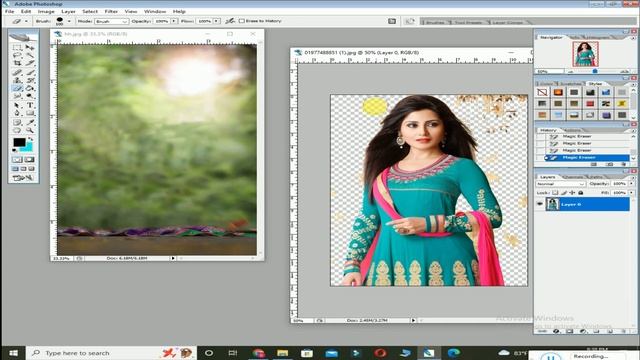The image size is (640, 360).
Task: Select the Lasso tool
Action: (17, 55)
